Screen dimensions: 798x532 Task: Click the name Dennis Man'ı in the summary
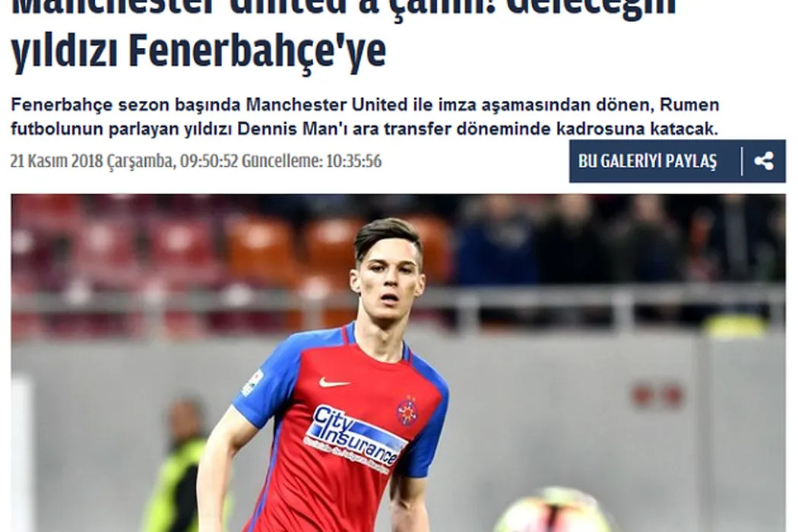point(293,128)
